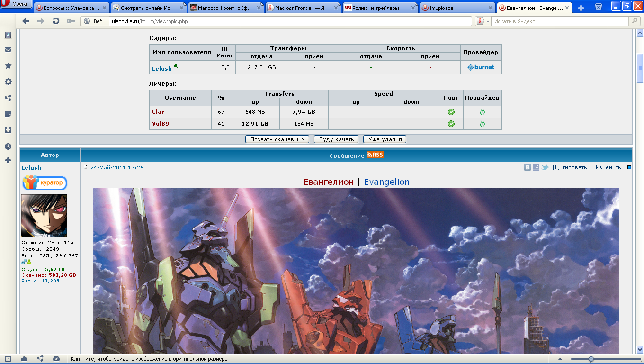Switch to the 'Смотреть онлайн Кр...' tab
Screen dimensions: 644x364
click(149, 8)
